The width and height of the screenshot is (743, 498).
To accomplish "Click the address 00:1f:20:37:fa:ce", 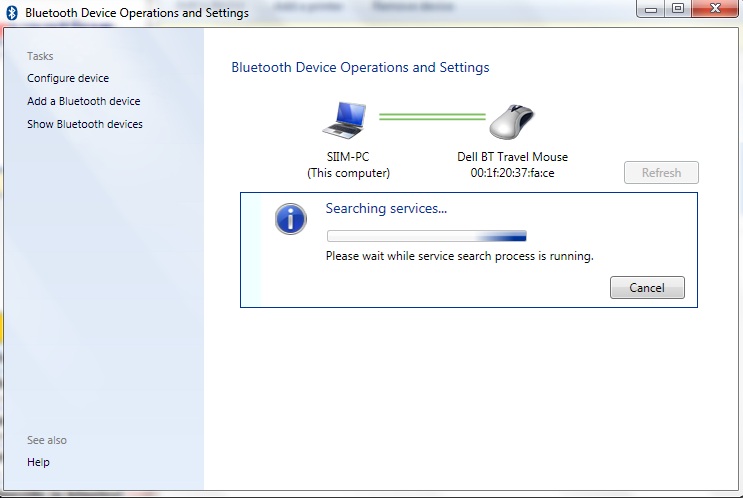I will 512,173.
